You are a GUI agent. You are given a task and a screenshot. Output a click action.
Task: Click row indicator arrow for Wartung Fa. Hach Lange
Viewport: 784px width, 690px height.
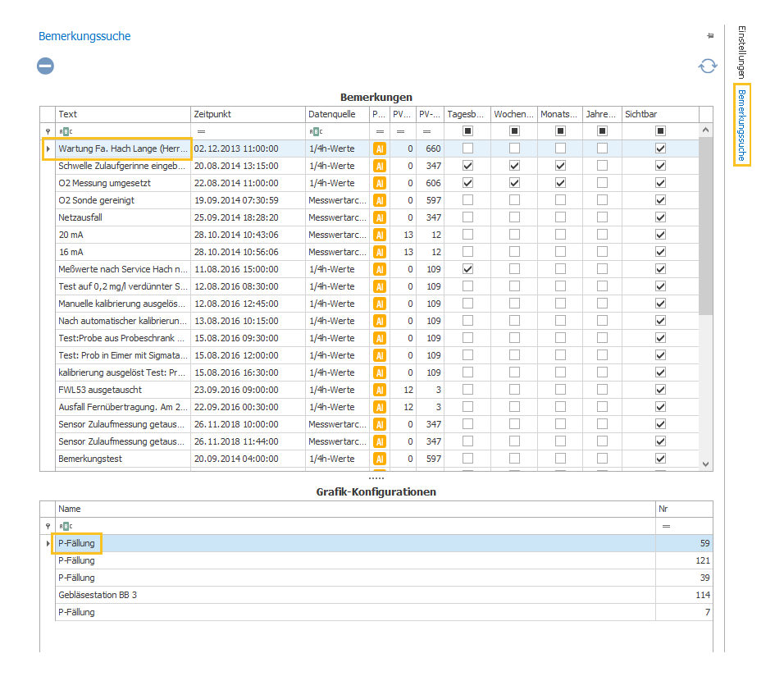(48, 149)
